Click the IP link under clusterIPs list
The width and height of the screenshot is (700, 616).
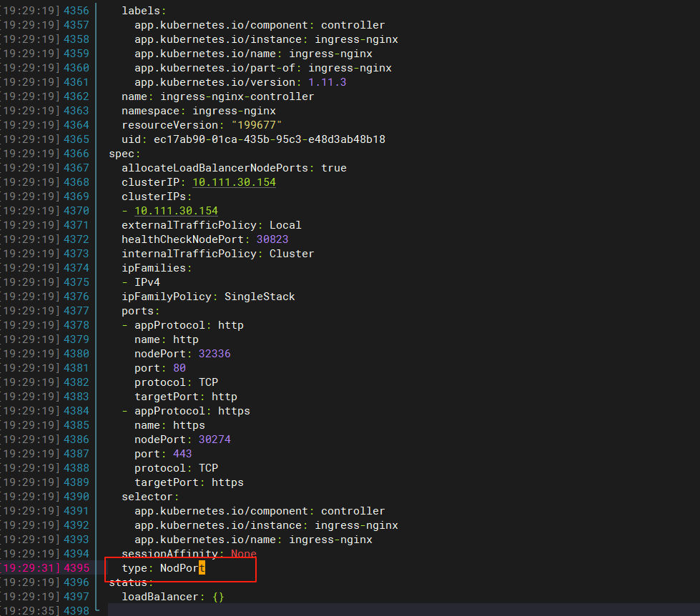tap(176, 211)
